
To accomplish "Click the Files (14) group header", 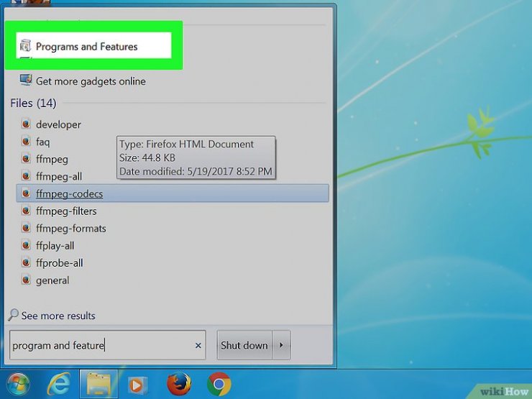I will click(33, 103).
